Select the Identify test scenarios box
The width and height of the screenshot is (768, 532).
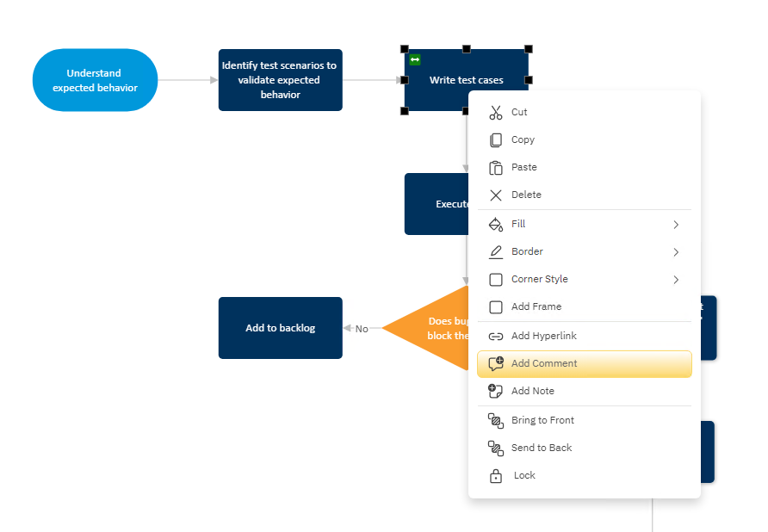coord(280,80)
